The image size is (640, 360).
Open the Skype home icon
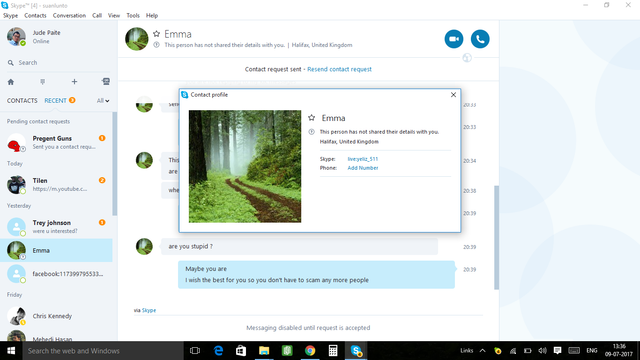(11, 82)
